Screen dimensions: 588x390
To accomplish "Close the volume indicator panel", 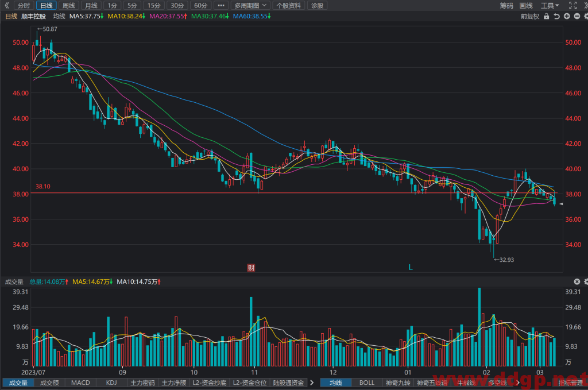I will click(x=577, y=281).
